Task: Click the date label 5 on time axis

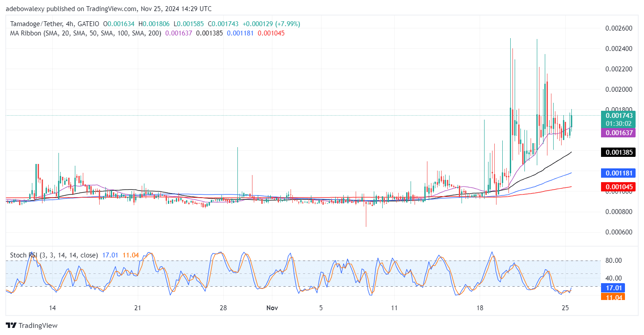Action: [x=321, y=308]
